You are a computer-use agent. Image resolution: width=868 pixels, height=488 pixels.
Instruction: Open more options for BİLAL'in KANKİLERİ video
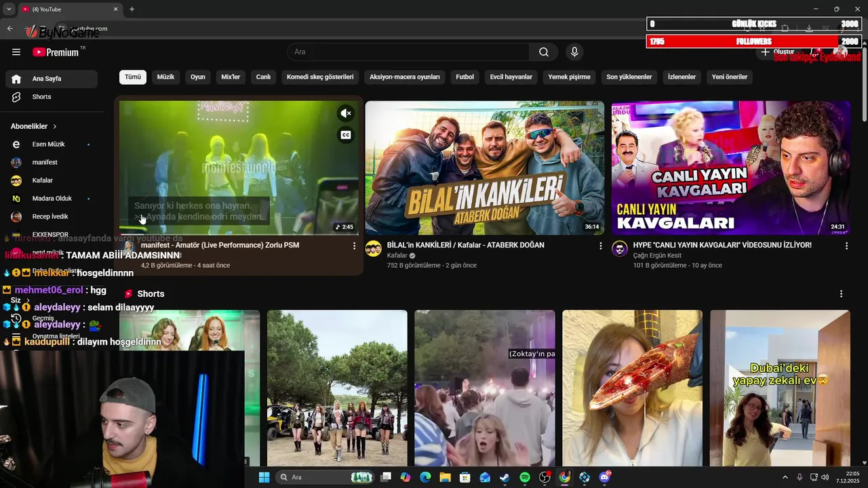coord(600,246)
